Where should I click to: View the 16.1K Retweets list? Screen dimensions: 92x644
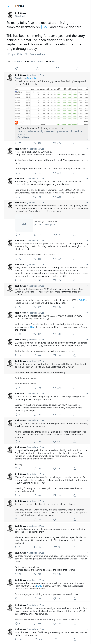pos(14,61)
